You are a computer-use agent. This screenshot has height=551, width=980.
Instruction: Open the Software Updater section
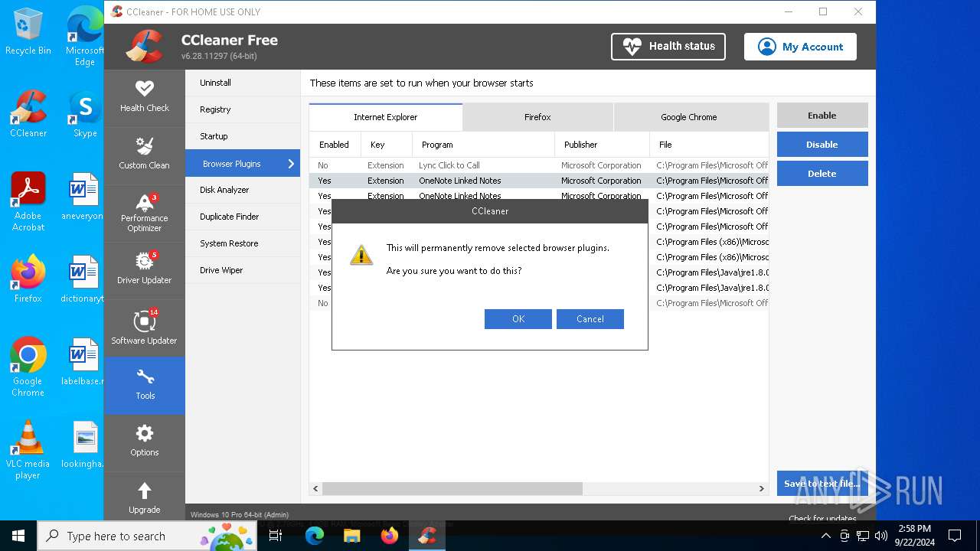(144, 328)
